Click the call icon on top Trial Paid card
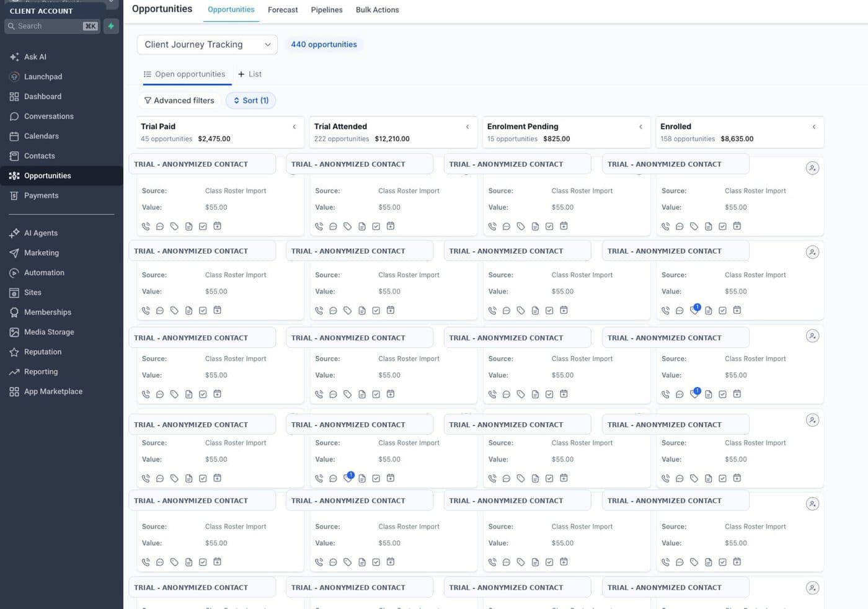The height and width of the screenshot is (609, 868). click(146, 226)
